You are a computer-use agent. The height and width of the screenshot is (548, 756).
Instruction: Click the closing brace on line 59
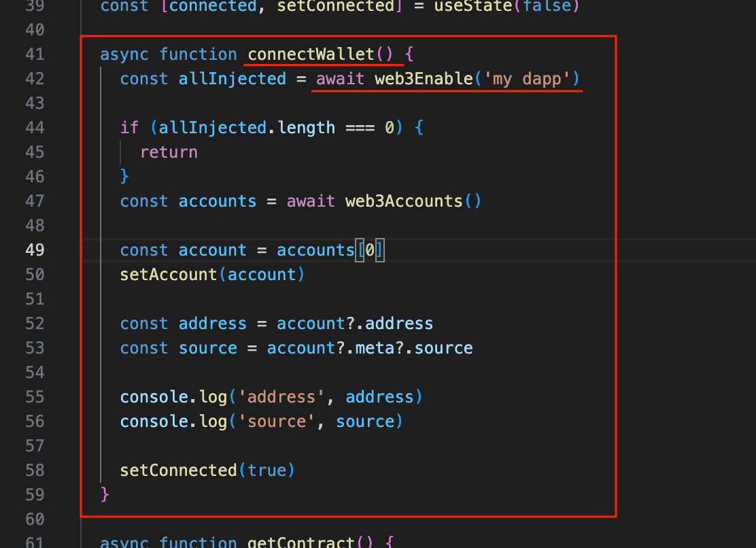(x=105, y=494)
